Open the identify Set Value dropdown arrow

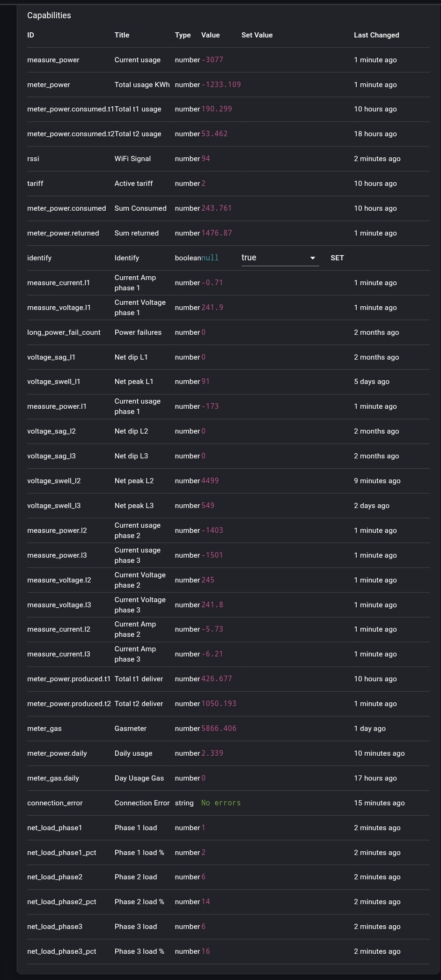(x=312, y=258)
